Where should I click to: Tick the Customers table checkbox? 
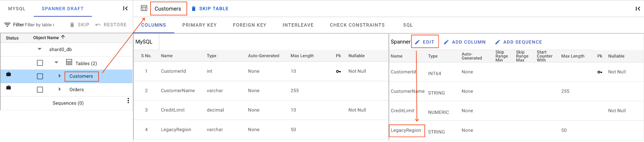coord(40,76)
